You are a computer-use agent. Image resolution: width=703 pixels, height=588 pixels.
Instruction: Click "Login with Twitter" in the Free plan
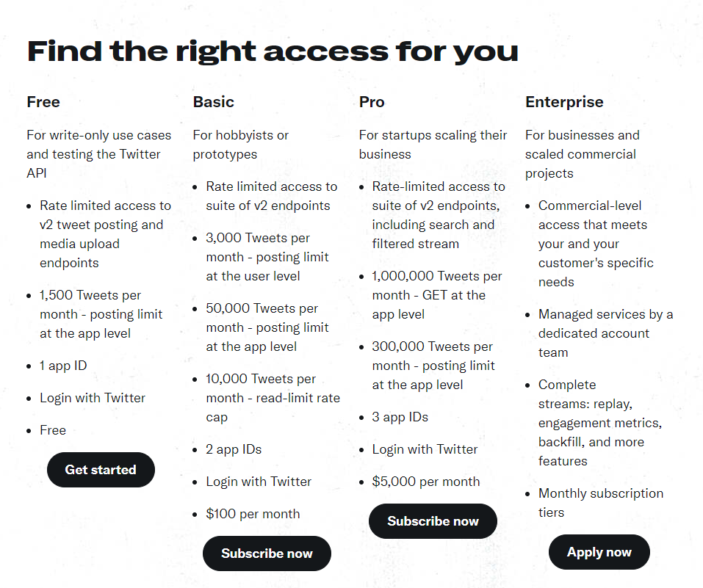93,398
